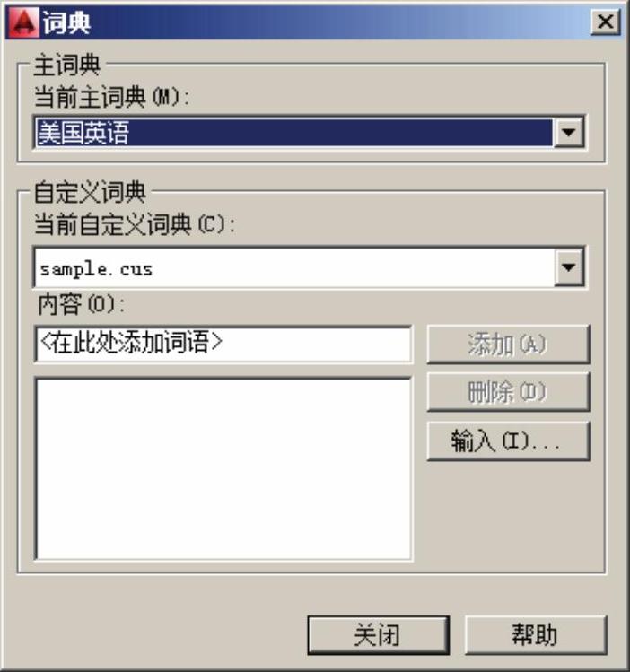
Task: Click the 添加(A) button
Action: (x=508, y=345)
